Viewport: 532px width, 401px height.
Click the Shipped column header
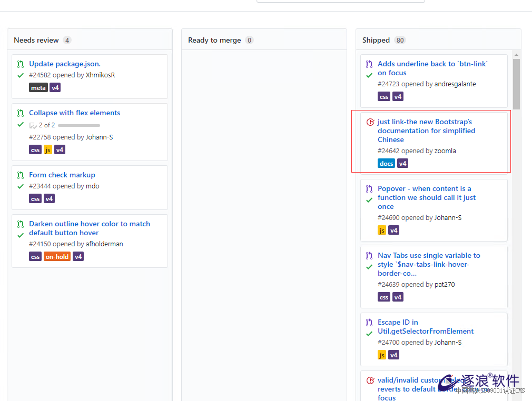(376, 40)
